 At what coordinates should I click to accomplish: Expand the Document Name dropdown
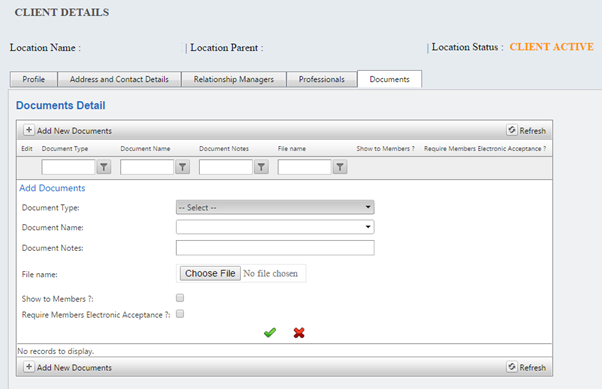[x=275, y=227]
